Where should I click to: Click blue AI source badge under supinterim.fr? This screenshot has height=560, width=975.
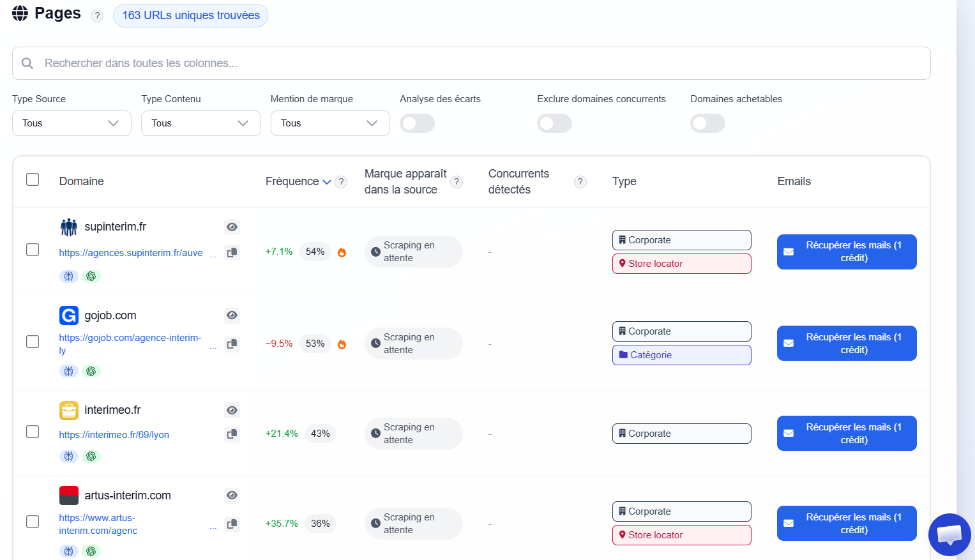pyautogui.click(x=69, y=276)
